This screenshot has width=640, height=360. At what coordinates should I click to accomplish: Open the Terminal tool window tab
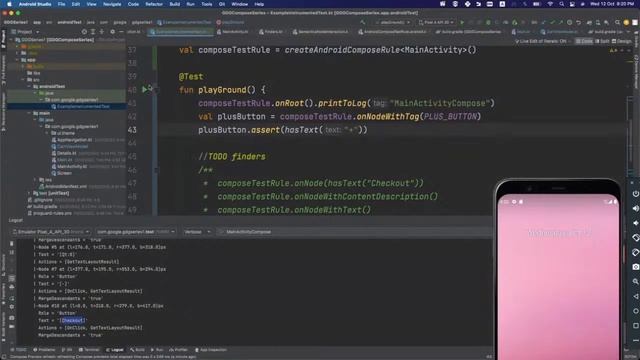click(89, 350)
